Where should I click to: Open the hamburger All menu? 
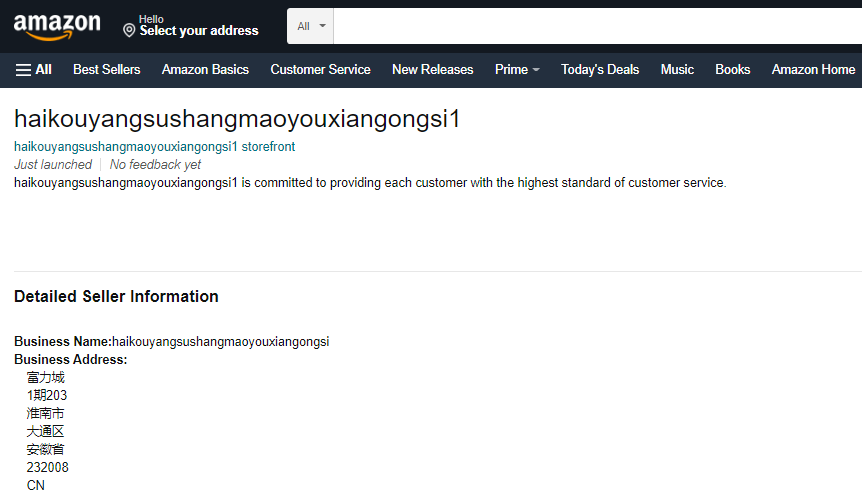[34, 70]
